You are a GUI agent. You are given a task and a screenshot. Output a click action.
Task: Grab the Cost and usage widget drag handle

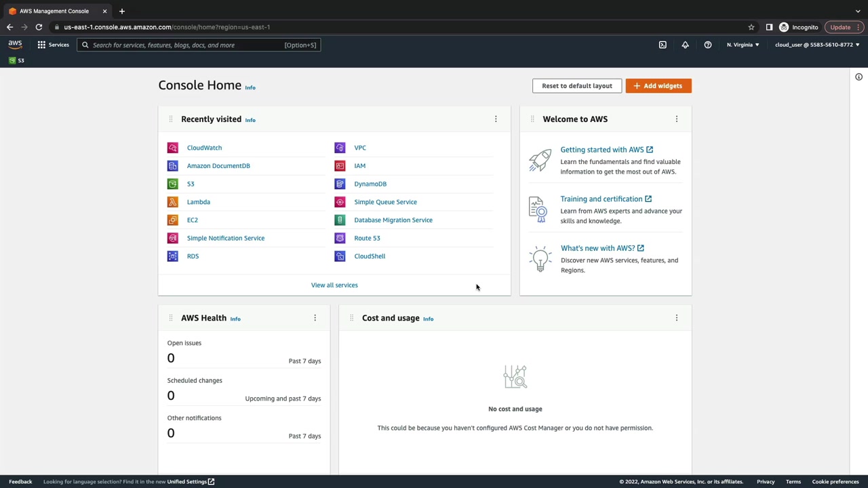click(x=351, y=318)
